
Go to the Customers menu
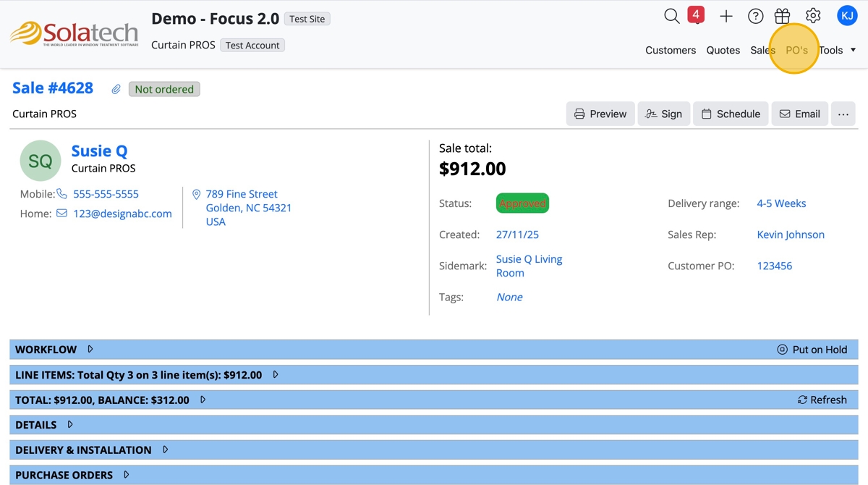671,50
